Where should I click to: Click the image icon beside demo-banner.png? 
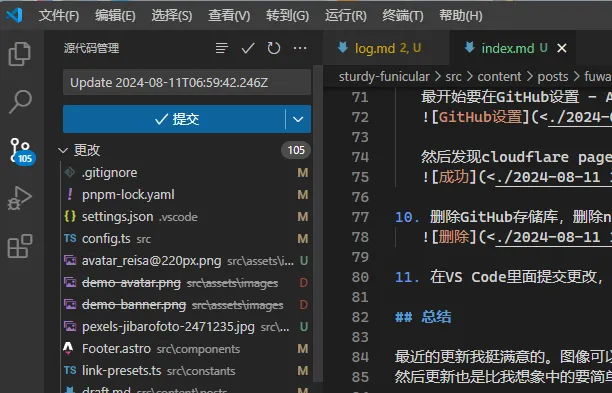click(x=70, y=304)
